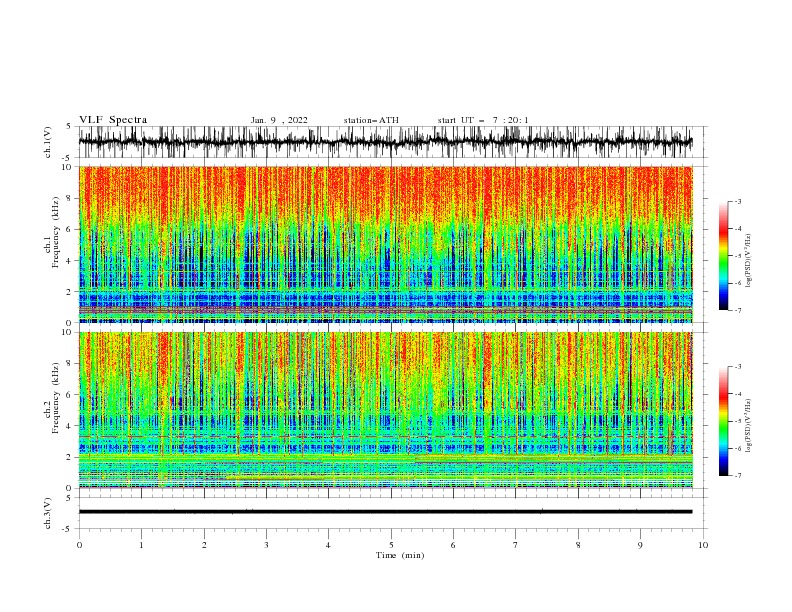Click the 'station=ATH' label
Viewport: 792px width, 612px height.
coord(371,120)
